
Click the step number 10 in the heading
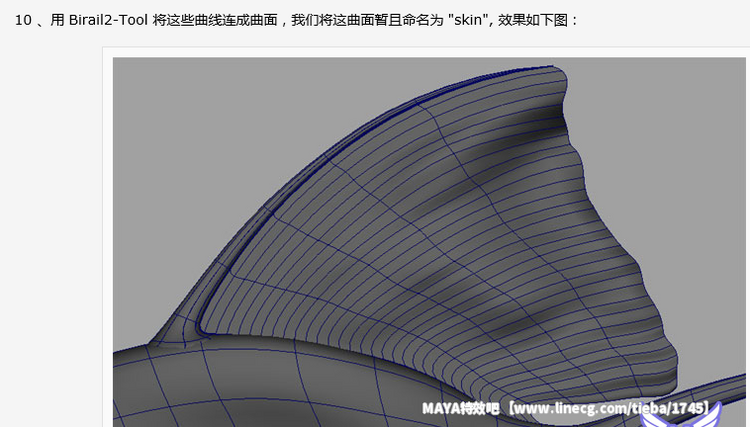[x=23, y=20]
